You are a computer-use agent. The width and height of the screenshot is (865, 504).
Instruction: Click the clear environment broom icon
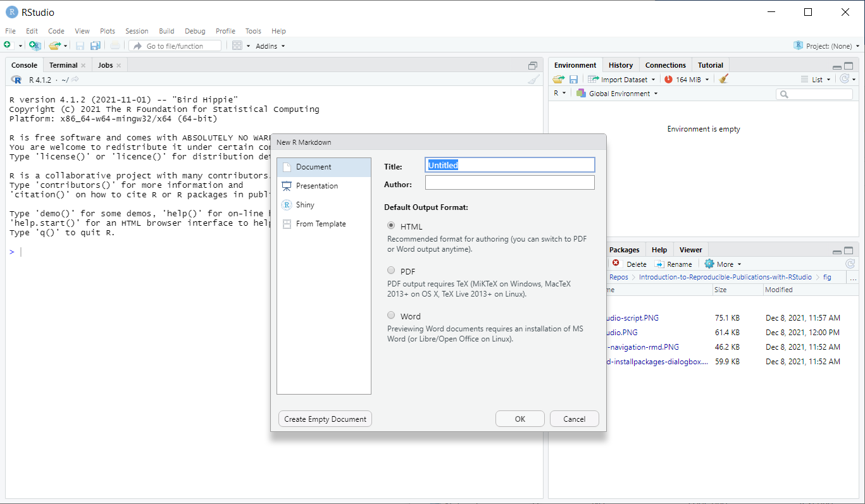pyautogui.click(x=724, y=80)
